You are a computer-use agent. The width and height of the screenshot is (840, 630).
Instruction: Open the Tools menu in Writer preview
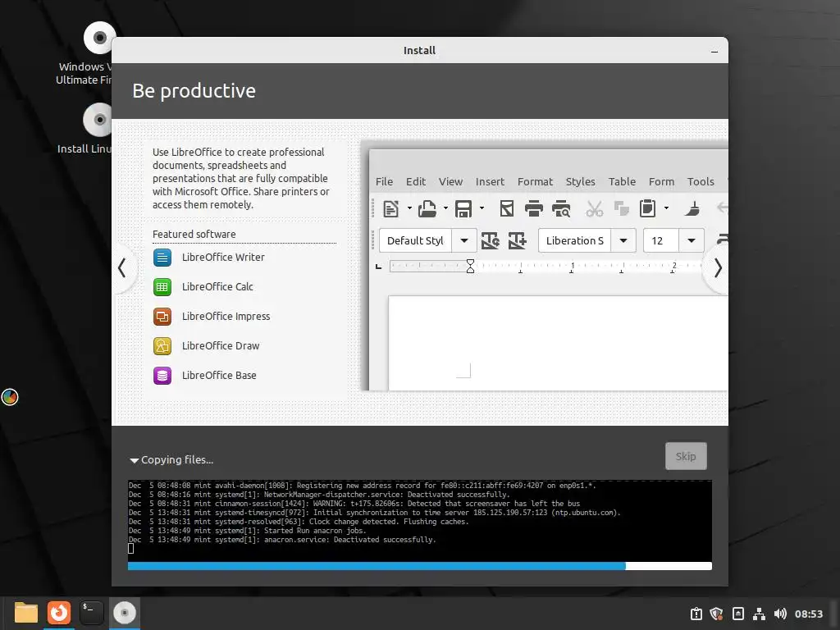coord(701,181)
